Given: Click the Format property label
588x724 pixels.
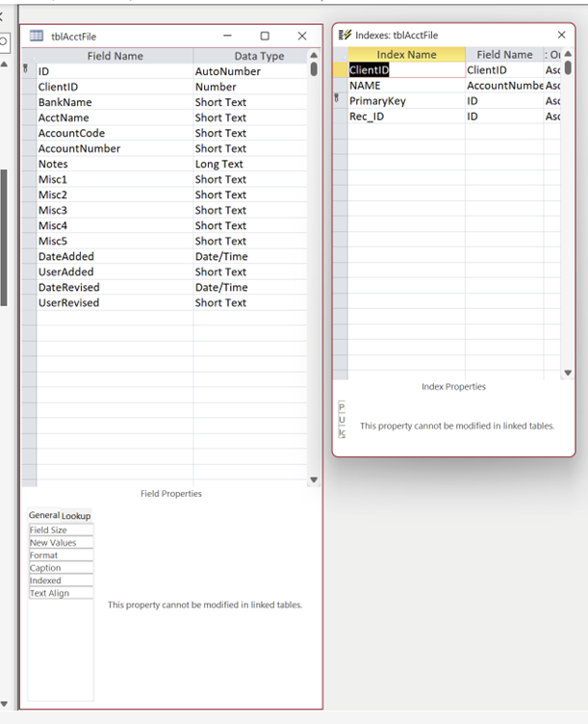Looking at the screenshot, I should (61, 555).
